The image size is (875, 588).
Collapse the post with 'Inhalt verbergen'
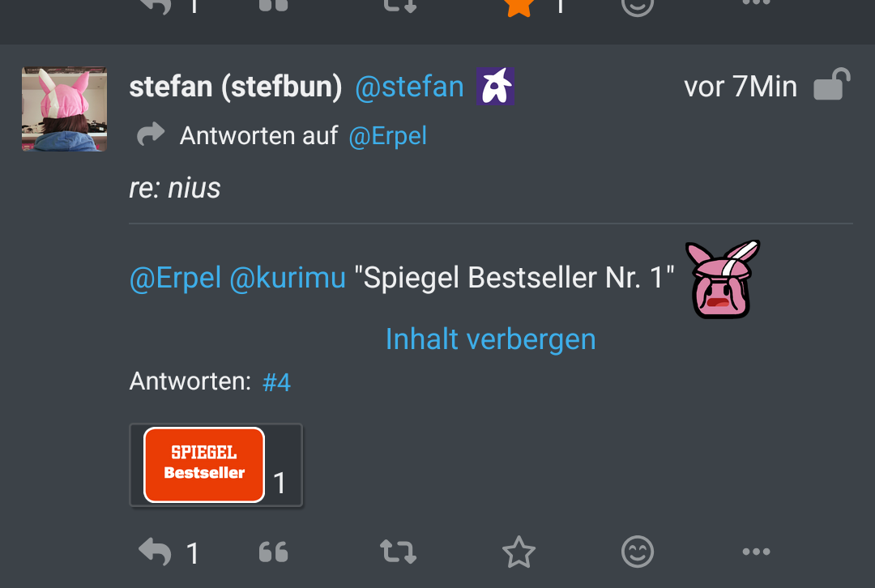coord(490,339)
